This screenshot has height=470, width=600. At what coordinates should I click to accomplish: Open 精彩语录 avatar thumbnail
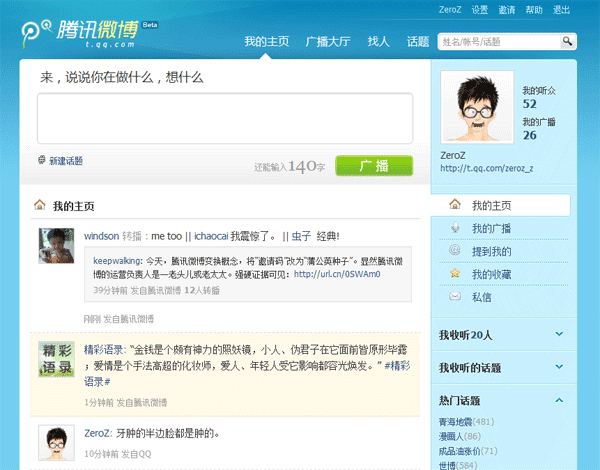pos(56,359)
